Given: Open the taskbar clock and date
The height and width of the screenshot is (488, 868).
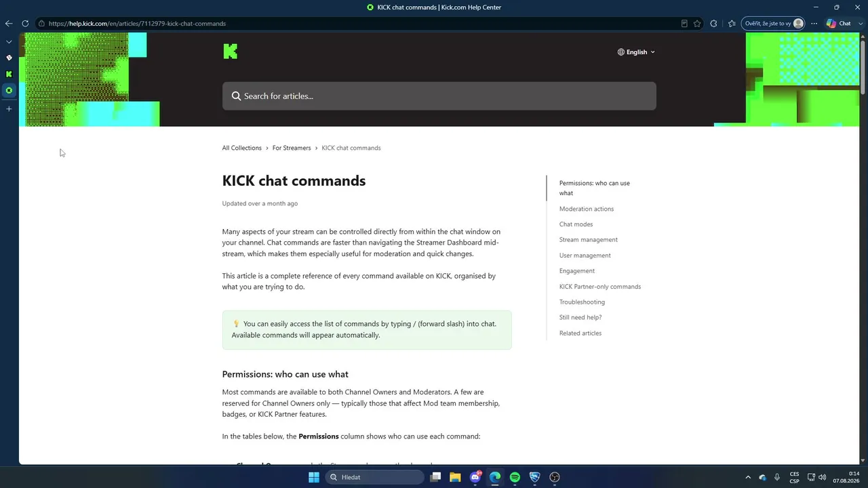Looking at the screenshot, I should [x=846, y=477].
